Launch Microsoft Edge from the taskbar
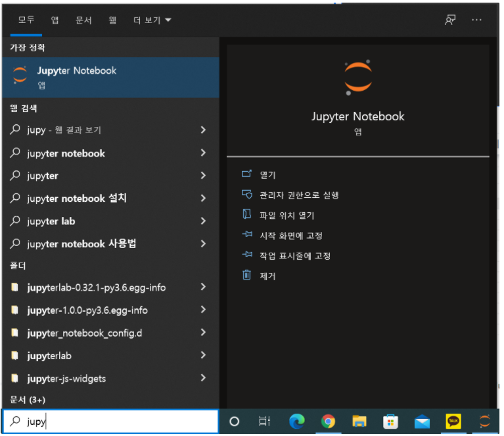This screenshot has height=436, width=504. click(x=296, y=422)
